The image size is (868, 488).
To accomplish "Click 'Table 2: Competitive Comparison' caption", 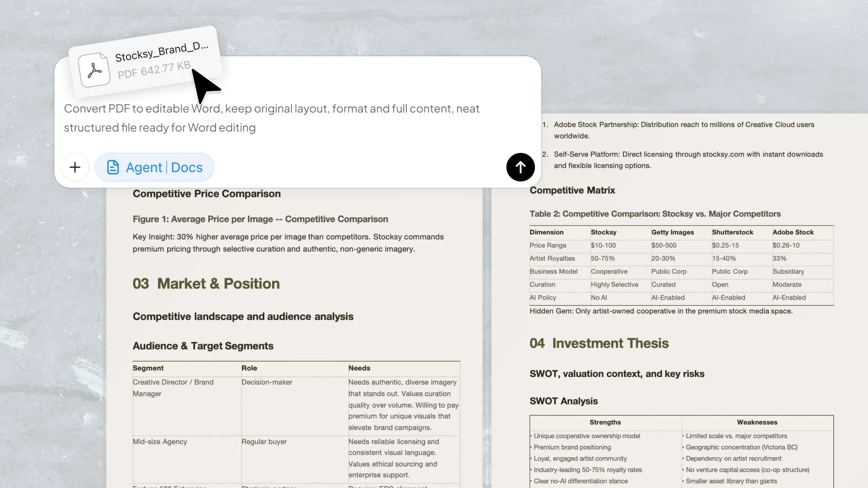I will (x=655, y=214).
